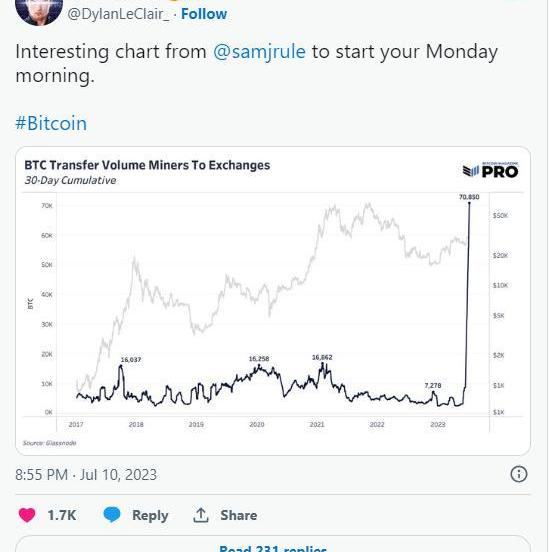
Task: Click the 8:55 PM Jul 10, 2023 timestamp
Action: (86, 475)
